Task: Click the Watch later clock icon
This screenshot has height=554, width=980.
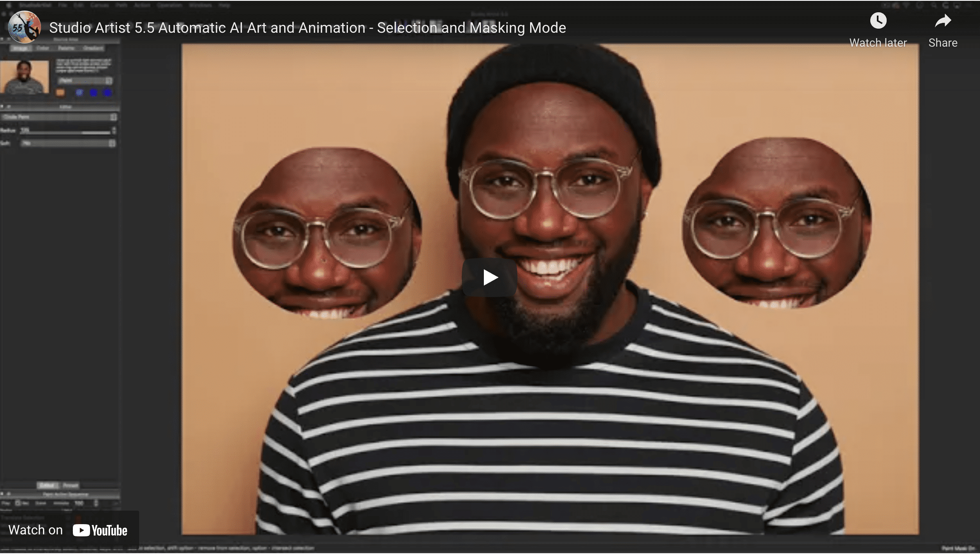Action: [878, 20]
